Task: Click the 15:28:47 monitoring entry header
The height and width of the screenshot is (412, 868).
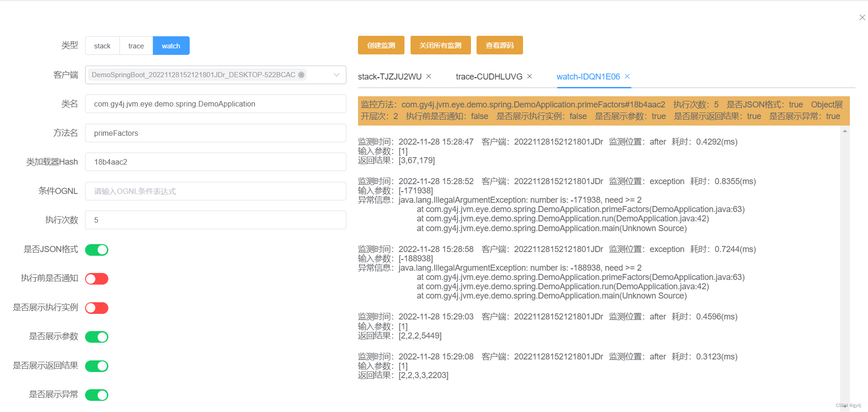Action: click(548, 142)
